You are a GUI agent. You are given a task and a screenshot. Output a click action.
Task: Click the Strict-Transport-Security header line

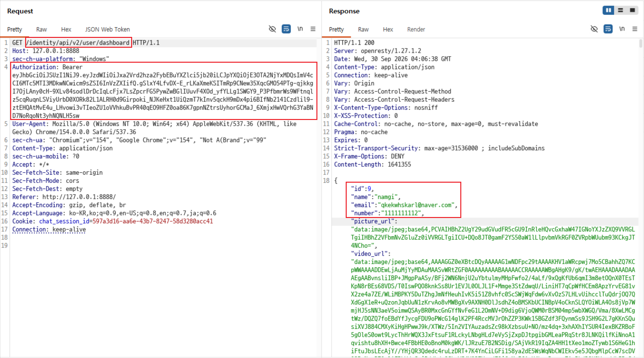(x=439, y=148)
